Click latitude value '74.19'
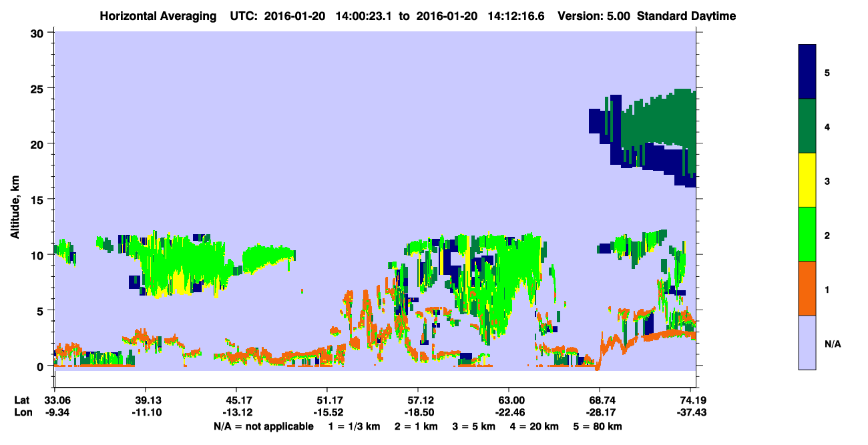 [x=690, y=400]
